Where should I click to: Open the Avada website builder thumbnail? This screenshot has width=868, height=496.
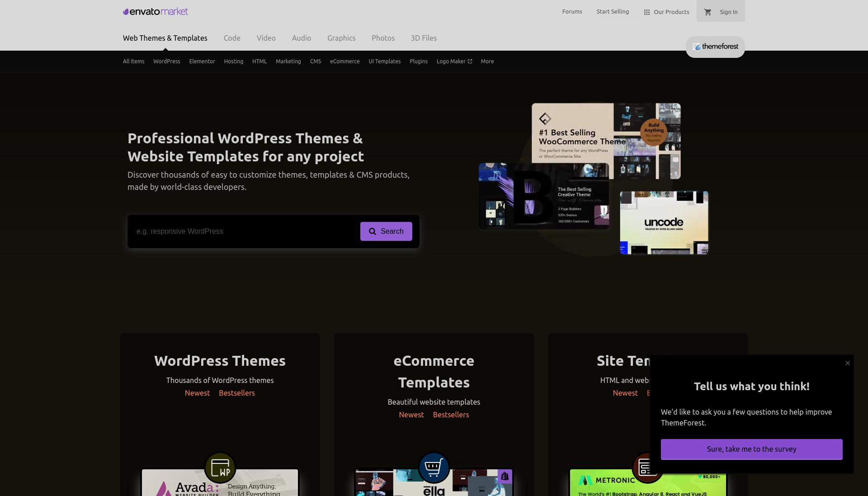[x=220, y=482]
